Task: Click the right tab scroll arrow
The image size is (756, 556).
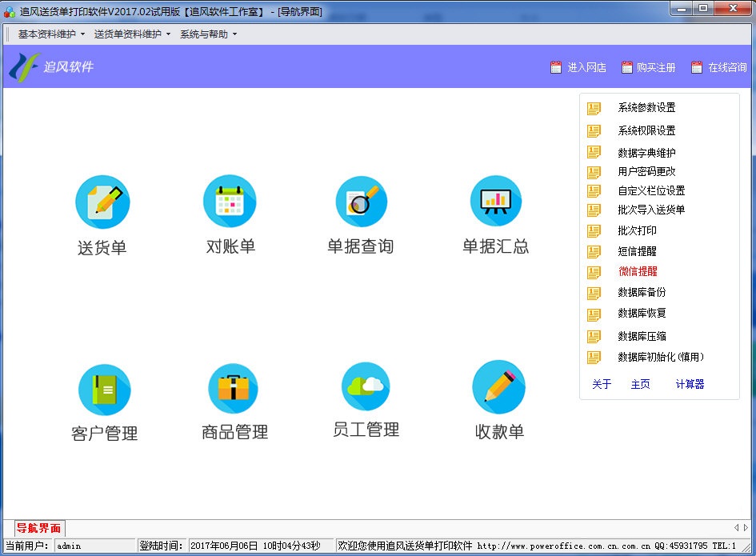Action: 746,528
